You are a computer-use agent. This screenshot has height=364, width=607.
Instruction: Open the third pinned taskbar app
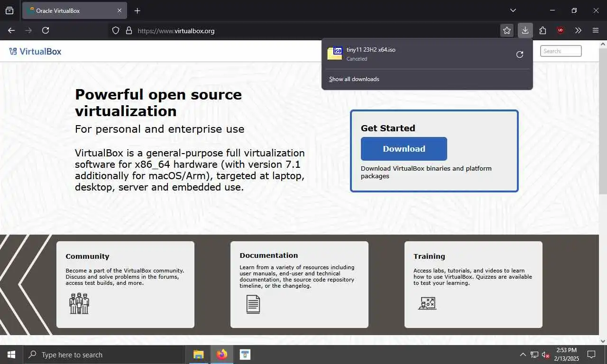pyautogui.click(x=245, y=355)
